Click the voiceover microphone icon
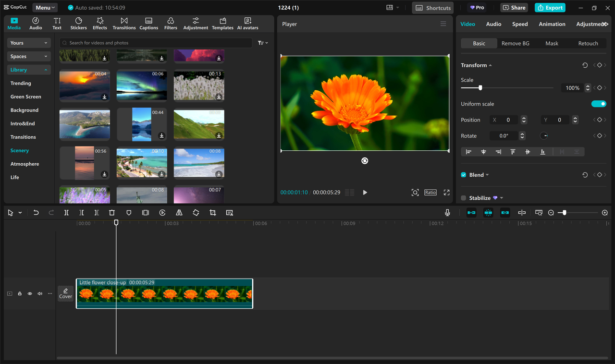The width and height of the screenshot is (615, 364). pos(447,212)
